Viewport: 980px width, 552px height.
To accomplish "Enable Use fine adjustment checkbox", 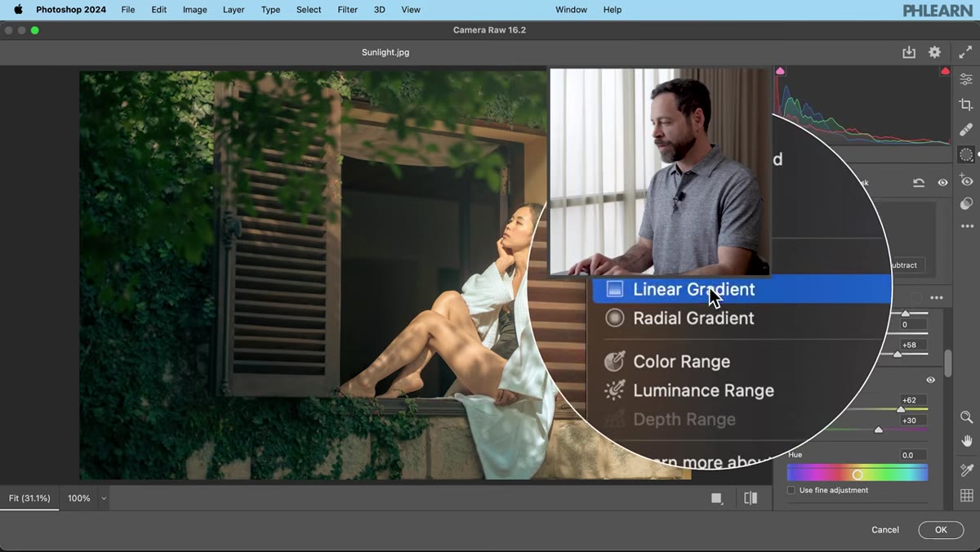I will [791, 490].
